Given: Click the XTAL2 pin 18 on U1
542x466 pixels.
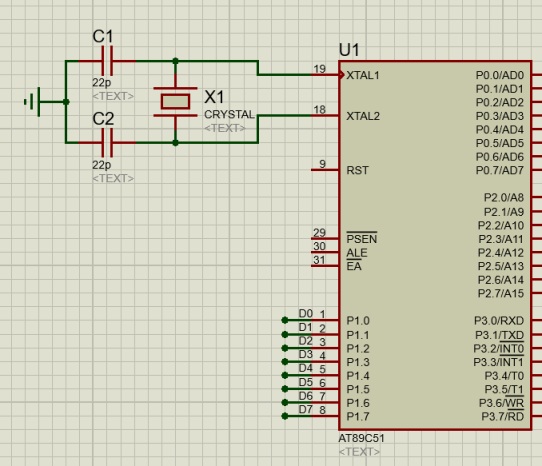Looking at the screenshot, I should (325, 115).
